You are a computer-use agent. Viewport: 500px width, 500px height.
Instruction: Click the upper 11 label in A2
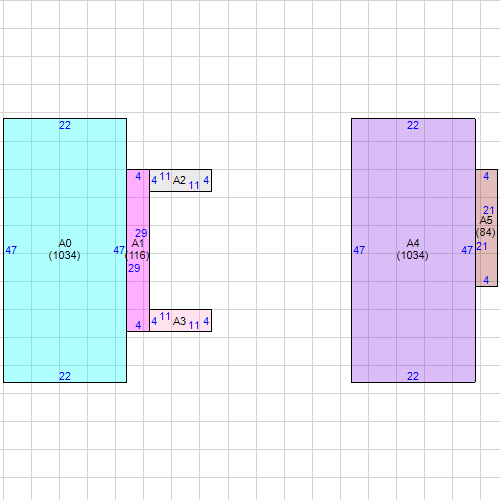[165, 176]
